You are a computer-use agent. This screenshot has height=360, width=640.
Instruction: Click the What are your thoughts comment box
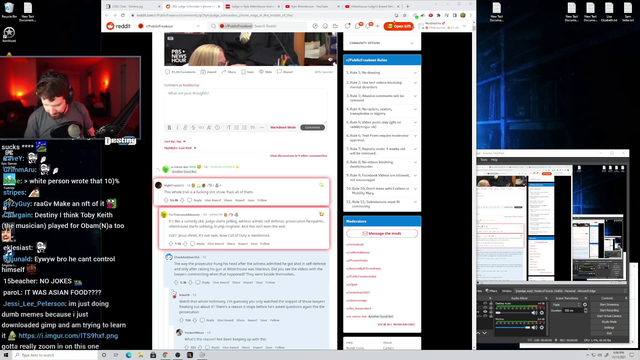click(245, 105)
